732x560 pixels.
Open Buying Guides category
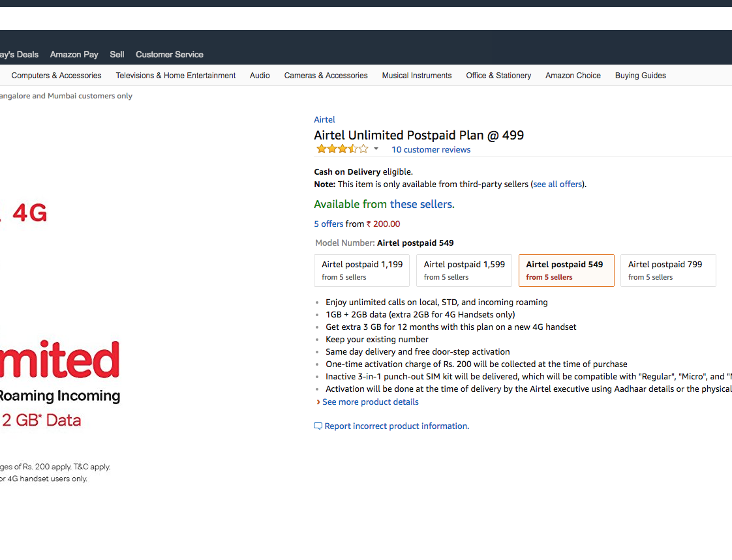[641, 76]
